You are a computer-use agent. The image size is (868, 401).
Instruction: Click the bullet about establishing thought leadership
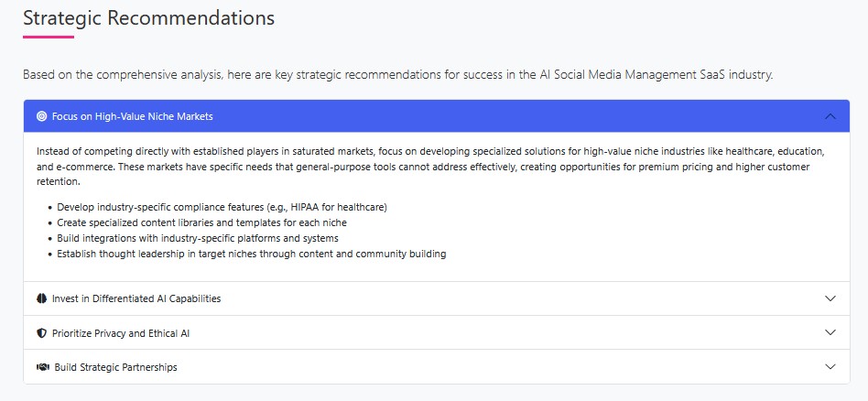click(x=251, y=254)
